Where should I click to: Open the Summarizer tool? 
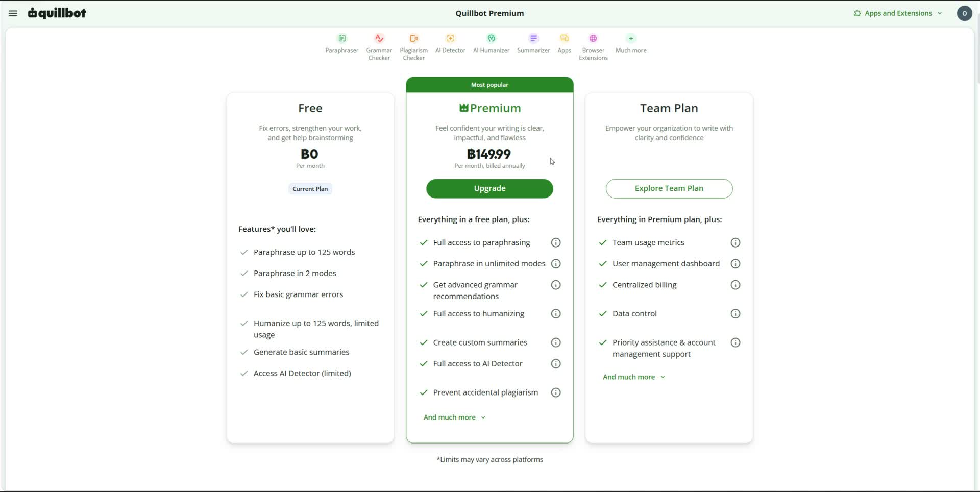point(533,43)
